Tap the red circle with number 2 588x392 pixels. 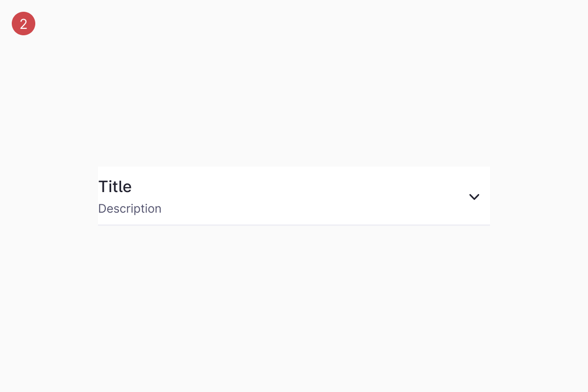point(24,24)
